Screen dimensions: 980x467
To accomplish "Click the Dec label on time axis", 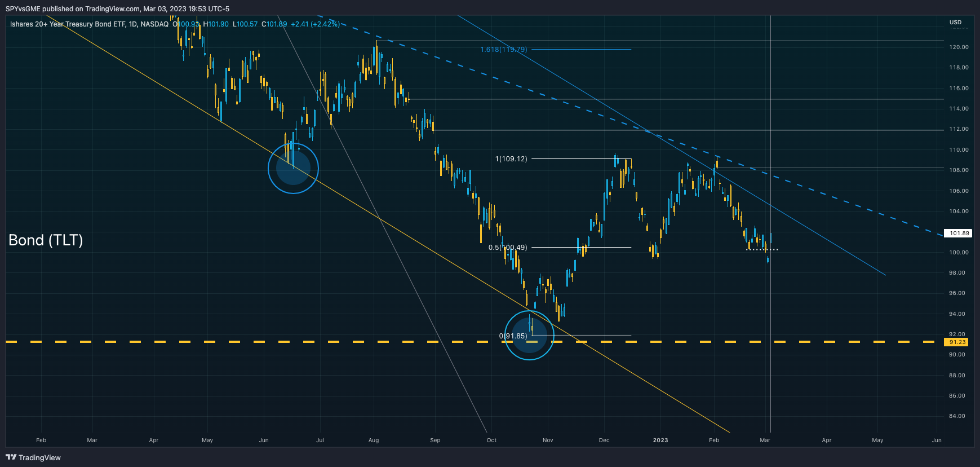I will [604, 440].
